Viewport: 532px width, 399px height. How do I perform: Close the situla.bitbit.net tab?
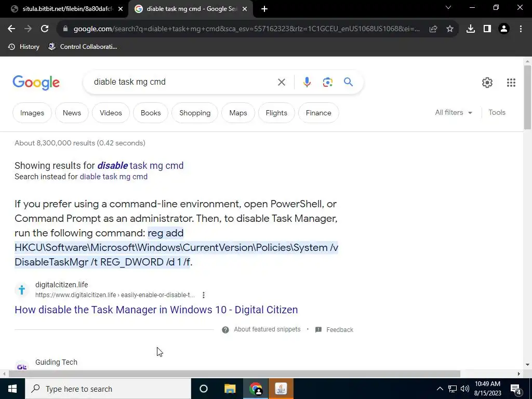(120, 9)
